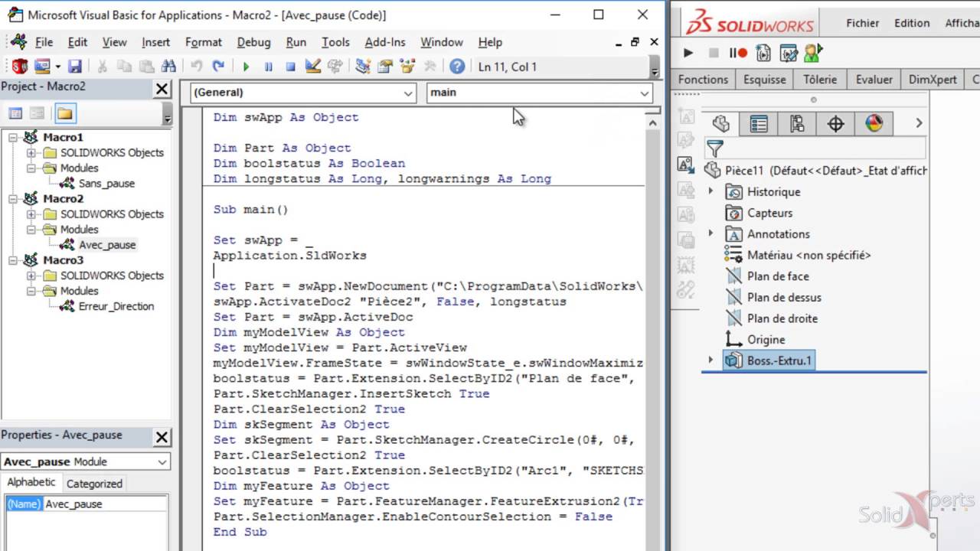Image resolution: width=980 pixels, height=551 pixels.
Task: Click the Cut scissors icon in VBA toolbar
Action: pyautogui.click(x=102, y=67)
